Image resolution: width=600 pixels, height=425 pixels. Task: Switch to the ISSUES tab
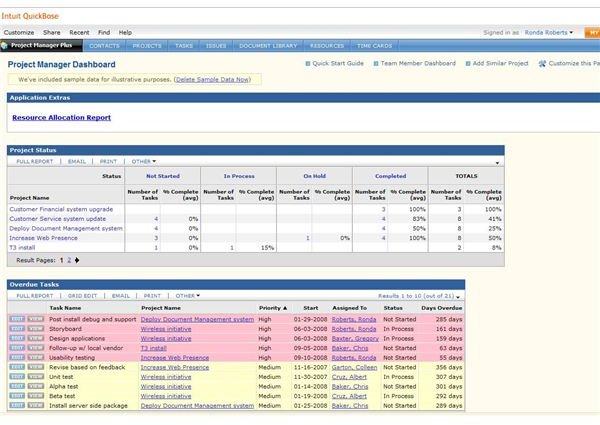coord(216,46)
